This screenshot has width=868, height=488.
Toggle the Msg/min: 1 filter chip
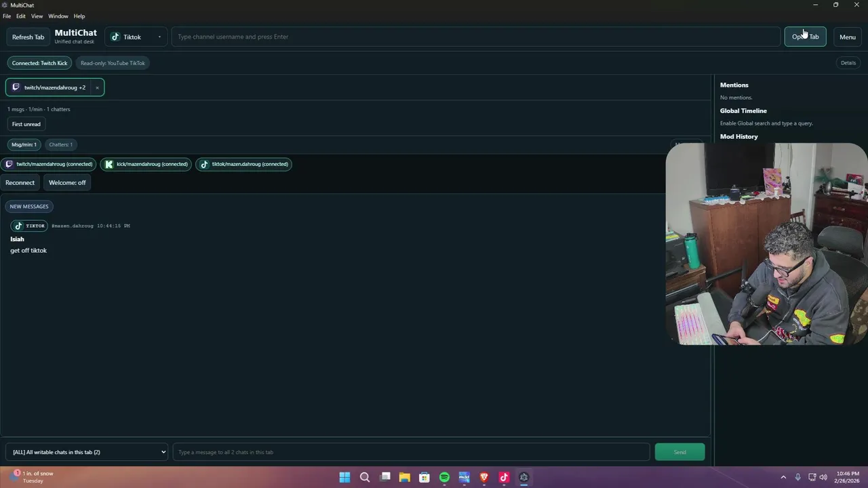pos(24,144)
